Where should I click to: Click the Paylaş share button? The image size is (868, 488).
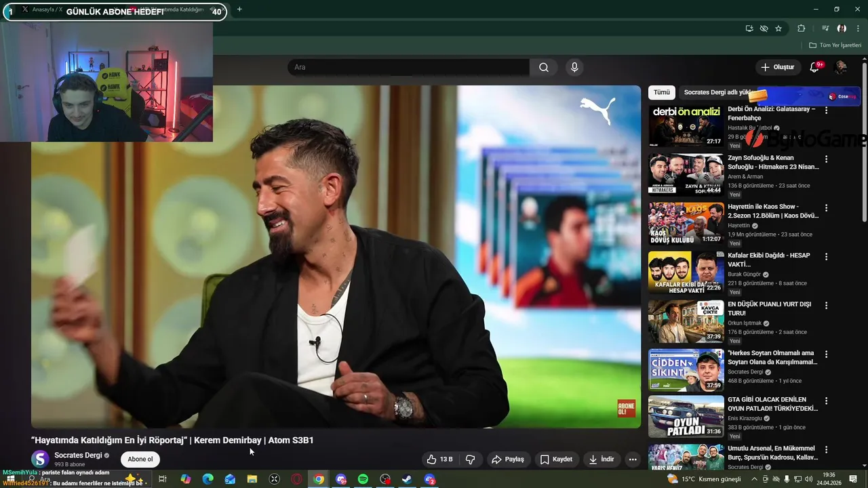508,460
